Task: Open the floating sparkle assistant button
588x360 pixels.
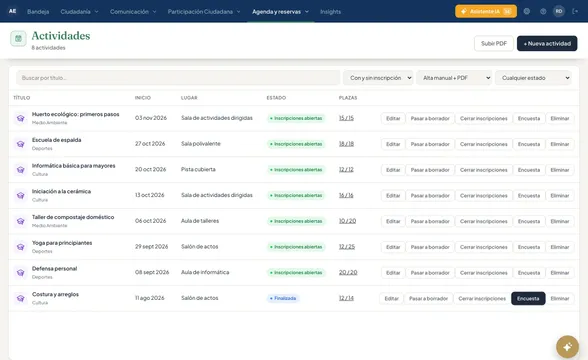Action: [567, 347]
